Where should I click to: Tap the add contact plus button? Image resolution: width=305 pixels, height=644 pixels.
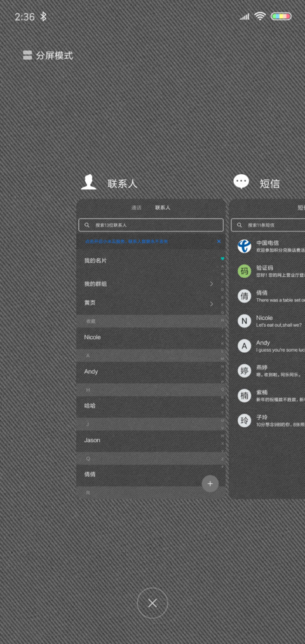(210, 483)
